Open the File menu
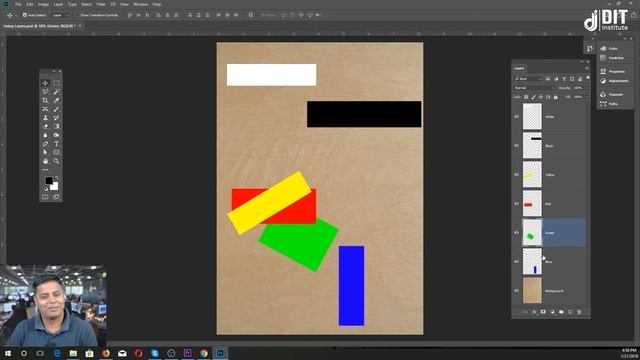This screenshot has height=360, width=640. 18,4
